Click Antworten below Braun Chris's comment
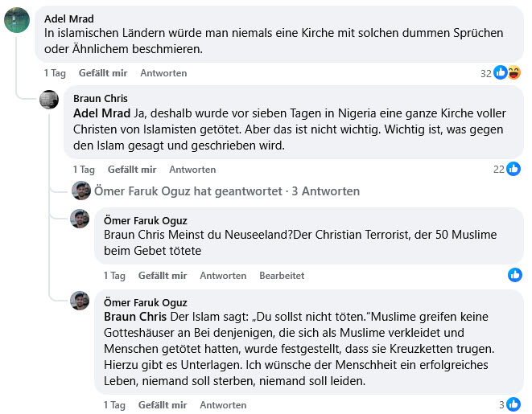Screen dimensions: 532x414 tap(192, 170)
